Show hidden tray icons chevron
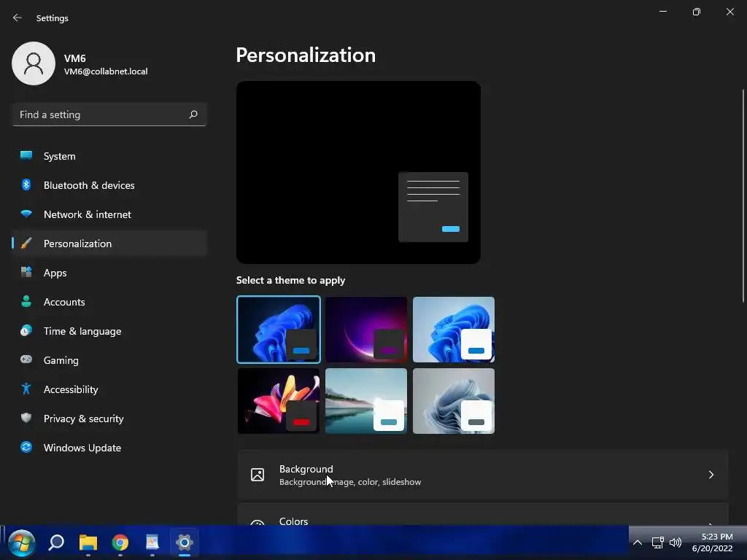Screen dimensions: 747x560 pos(638,542)
